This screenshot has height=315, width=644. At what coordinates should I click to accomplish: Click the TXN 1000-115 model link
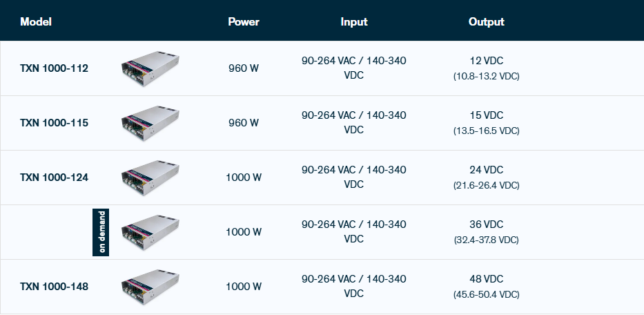click(x=55, y=123)
